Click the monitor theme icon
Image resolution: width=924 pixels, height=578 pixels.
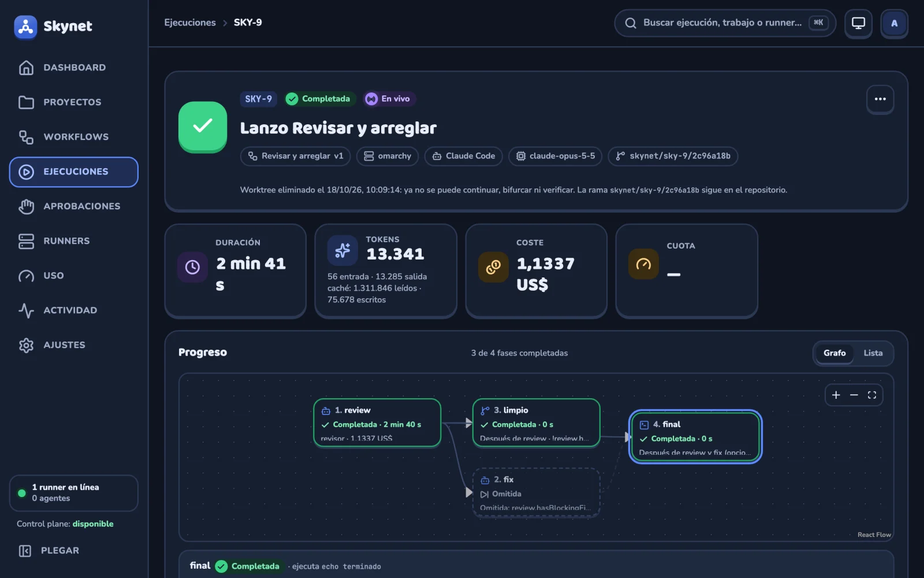pyautogui.click(x=858, y=23)
